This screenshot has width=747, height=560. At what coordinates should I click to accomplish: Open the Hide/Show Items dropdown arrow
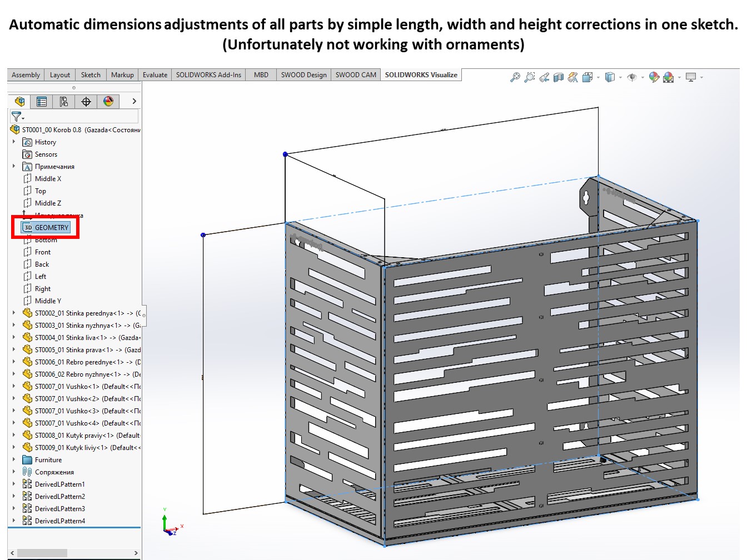(643, 78)
